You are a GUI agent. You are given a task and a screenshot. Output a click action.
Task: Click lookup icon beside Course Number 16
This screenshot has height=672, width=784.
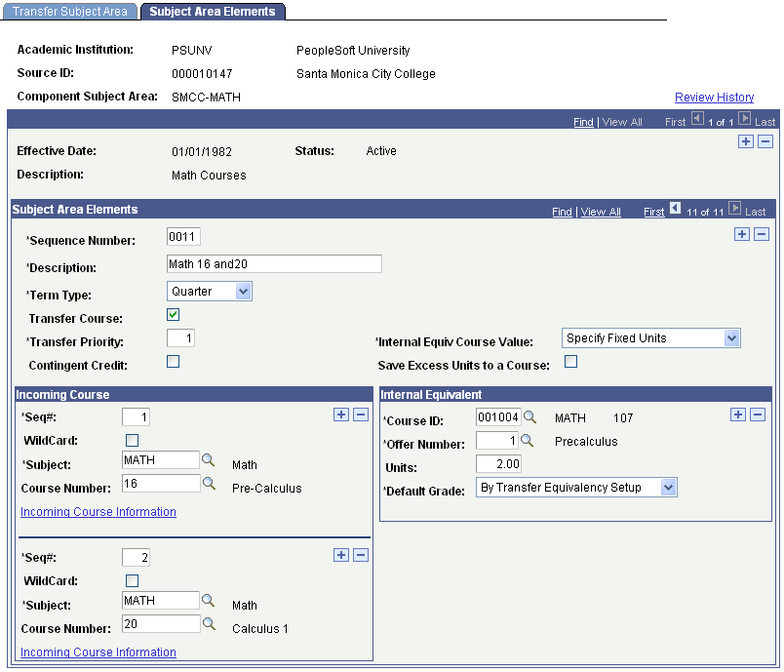coord(209,483)
